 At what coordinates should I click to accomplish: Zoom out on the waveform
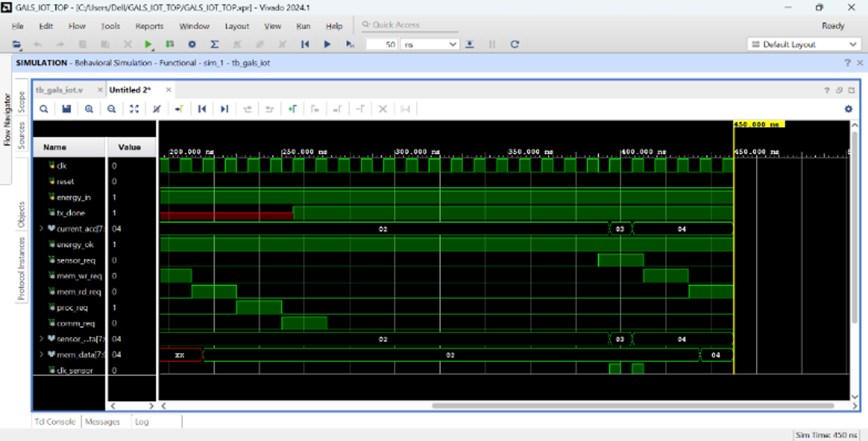(111, 109)
